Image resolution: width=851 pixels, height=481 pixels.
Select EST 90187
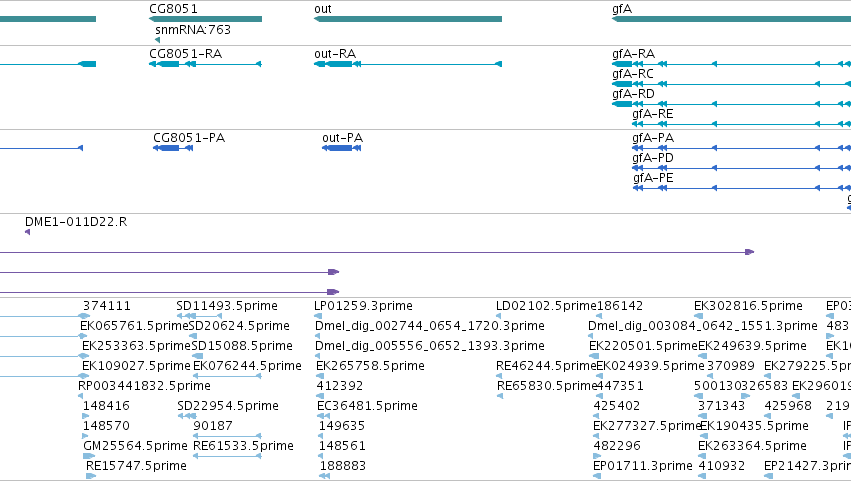coord(213,427)
